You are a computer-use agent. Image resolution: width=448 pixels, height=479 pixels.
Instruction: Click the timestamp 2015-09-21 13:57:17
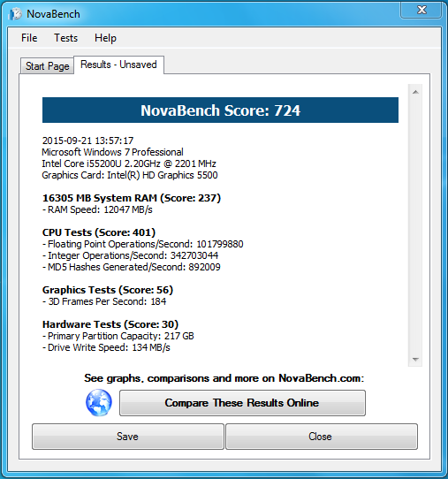[x=87, y=141]
